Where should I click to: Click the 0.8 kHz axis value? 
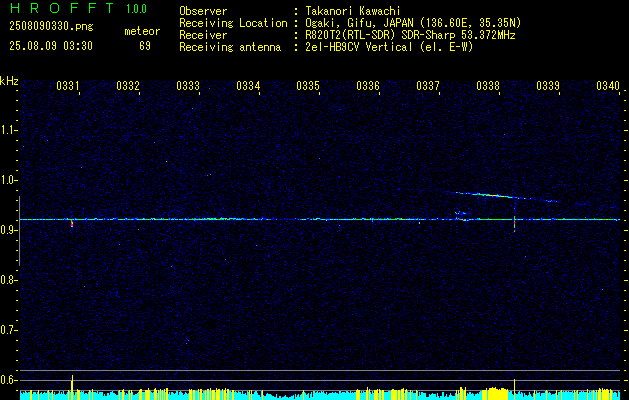(x=8, y=280)
